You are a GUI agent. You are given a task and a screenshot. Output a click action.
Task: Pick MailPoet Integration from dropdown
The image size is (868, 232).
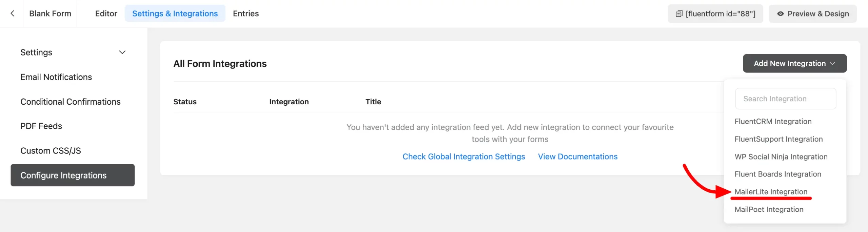769,209
